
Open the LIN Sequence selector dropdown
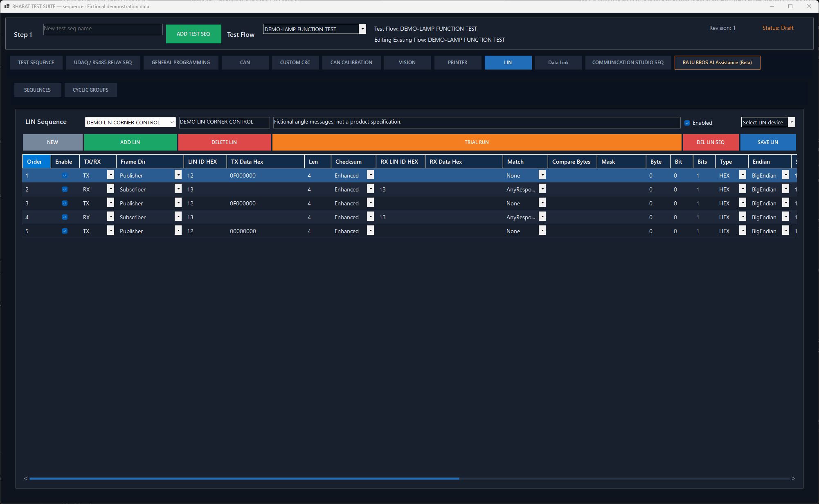[172, 122]
